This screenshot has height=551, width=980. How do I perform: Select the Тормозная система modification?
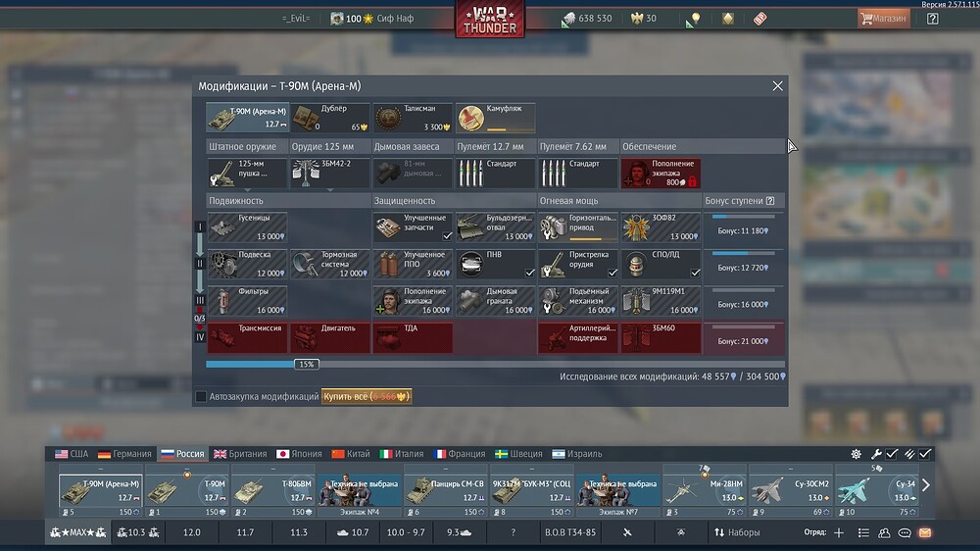click(x=330, y=264)
